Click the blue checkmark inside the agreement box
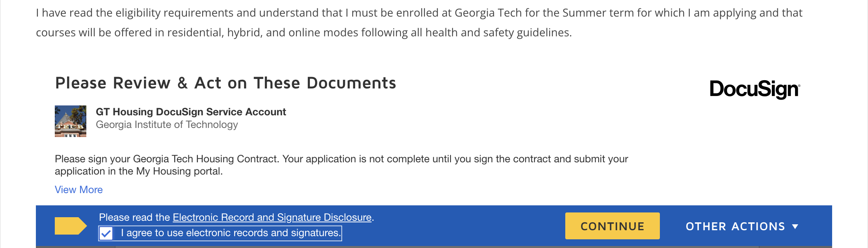Image resolution: width=868 pixels, height=248 pixels. [106, 233]
